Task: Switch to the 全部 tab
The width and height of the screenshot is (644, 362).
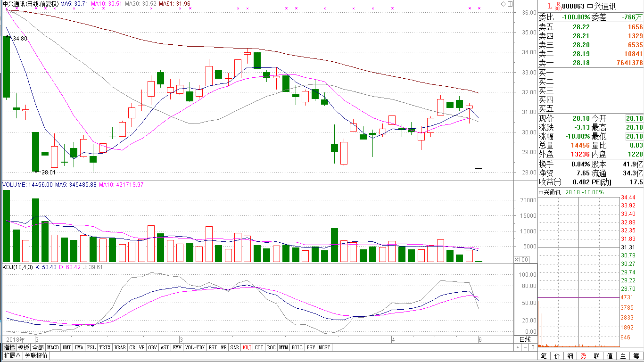Action: 38,347
